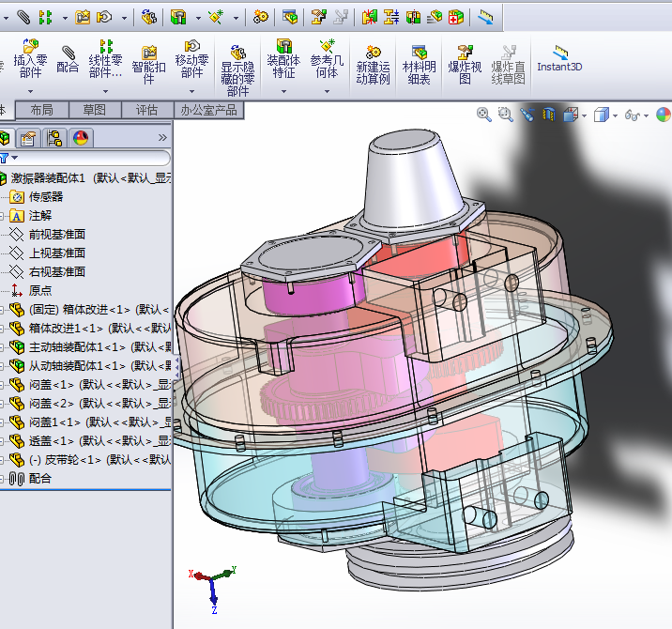This screenshot has height=629, width=672.
Task: Open dropdown arrow next to Hide/Show glasses
Action: click(646, 115)
